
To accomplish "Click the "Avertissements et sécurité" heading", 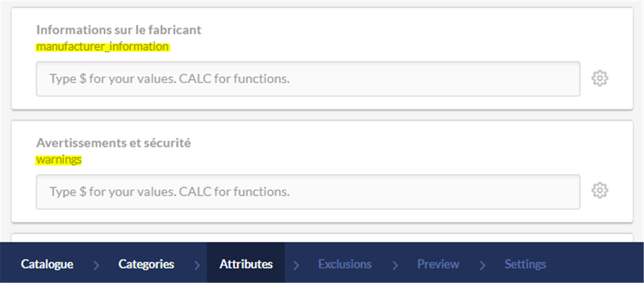I will tap(114, 143).
